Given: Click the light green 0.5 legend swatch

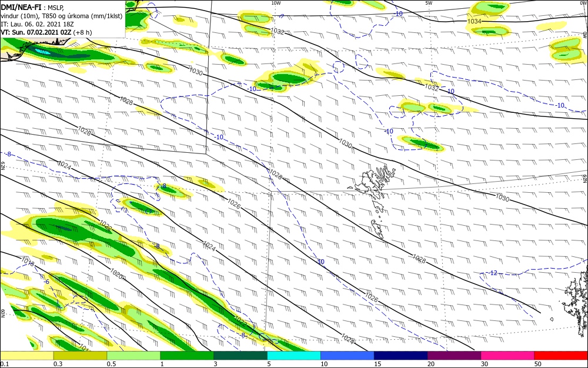Looking at the screenshot, I should click(133, 356).
